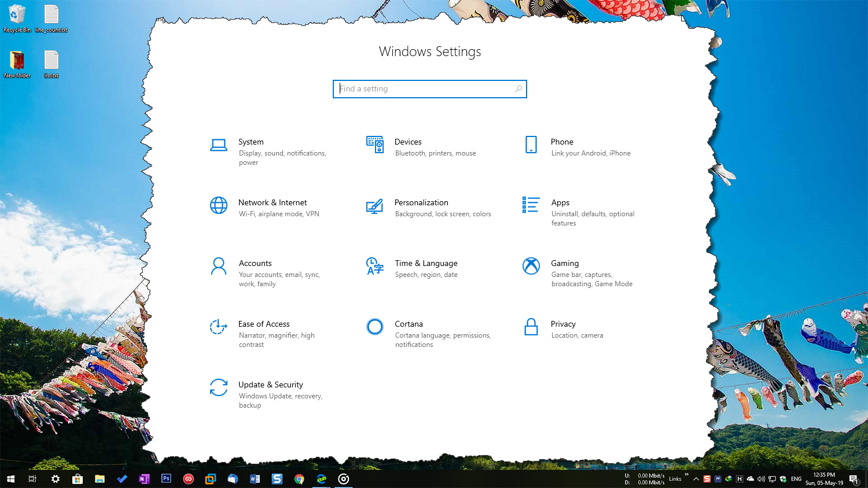Viewport: 868px width, 488px height.
Task: Open the System category title
Action: point(251,142)
